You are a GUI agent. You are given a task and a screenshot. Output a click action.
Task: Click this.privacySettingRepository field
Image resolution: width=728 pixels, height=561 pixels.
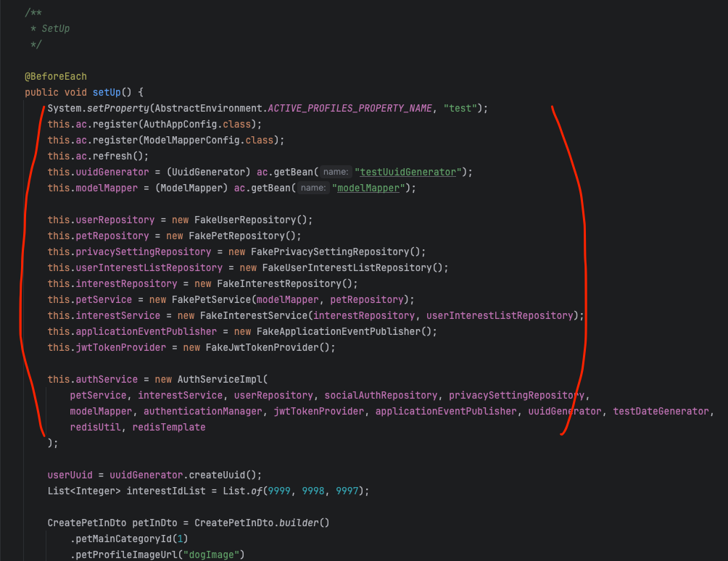tap(130, 252)
